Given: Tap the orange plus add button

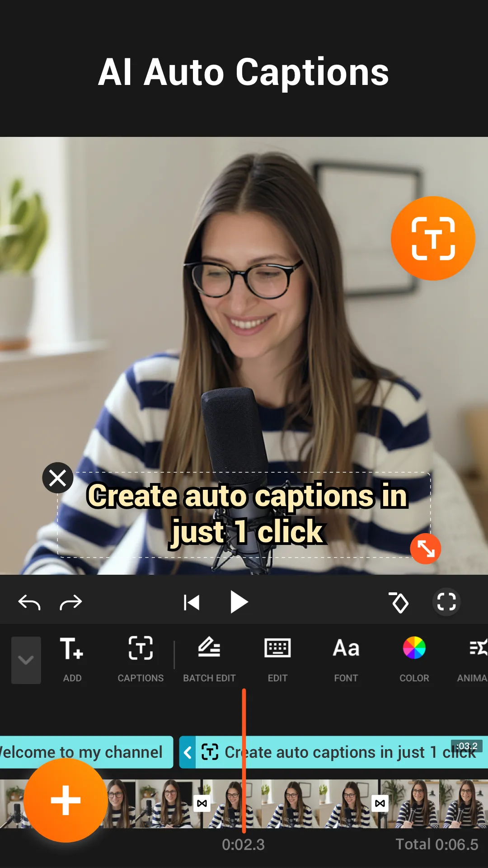Looking at the screenshot, I should (x=66, y=800).
